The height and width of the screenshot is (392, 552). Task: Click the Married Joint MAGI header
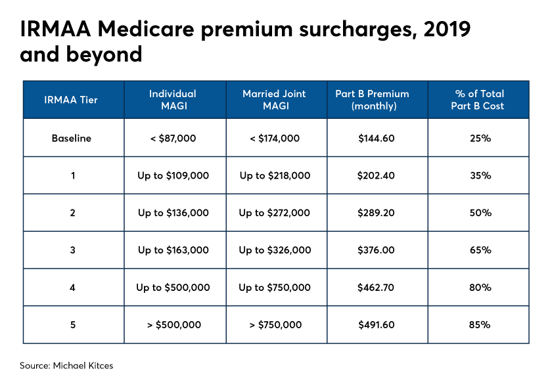click(274, 100)
